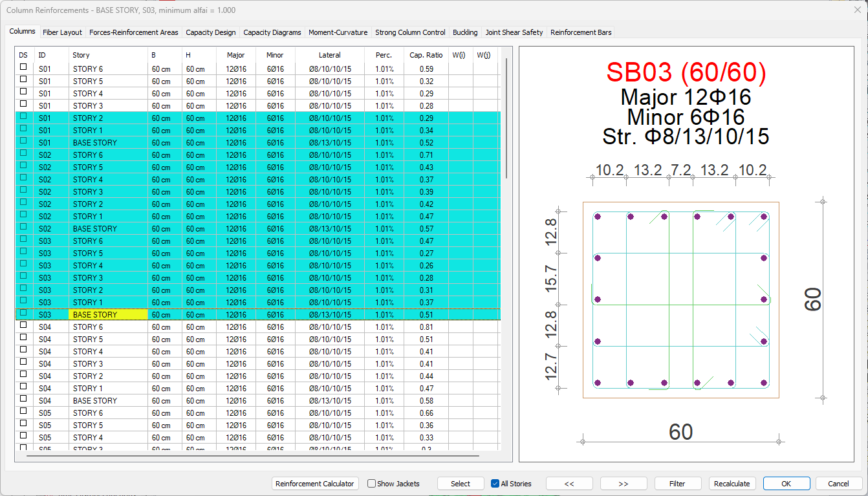Go to Joint Shear Safety tab
The image size is (868, 496).
click(x=514, y=32)
